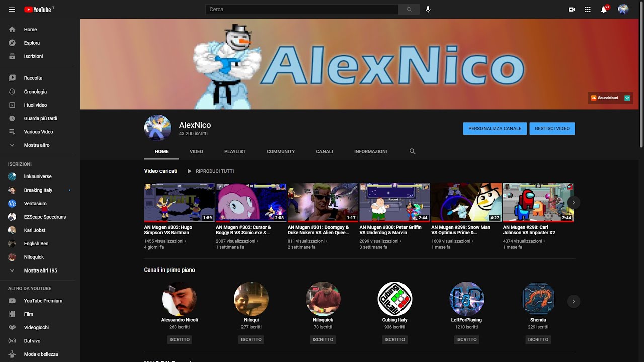Toggle ISCRITTO for Shendu
Image resolution: width=644 pixels, height=362 pixels.
(x=538, y=339)
